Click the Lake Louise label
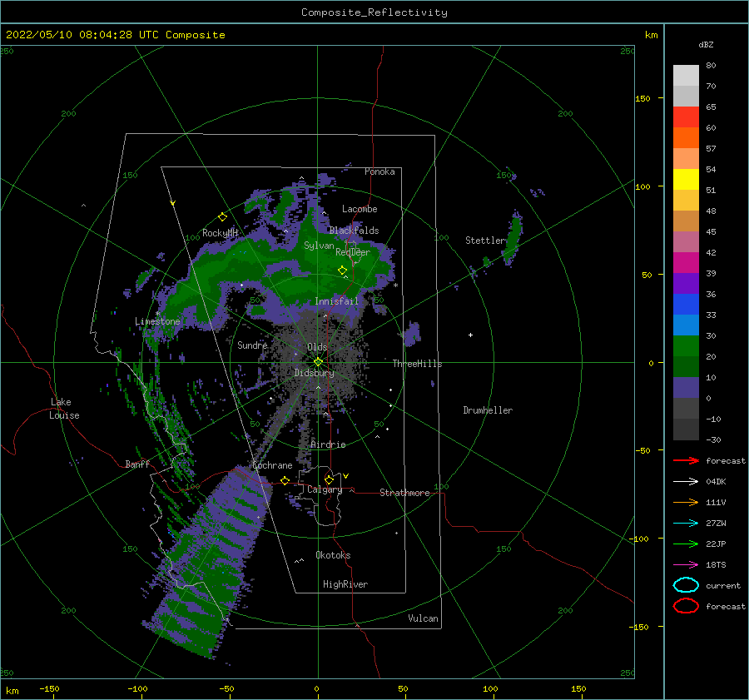This screenshot has height=700, width=749. [x=64, y=409]
